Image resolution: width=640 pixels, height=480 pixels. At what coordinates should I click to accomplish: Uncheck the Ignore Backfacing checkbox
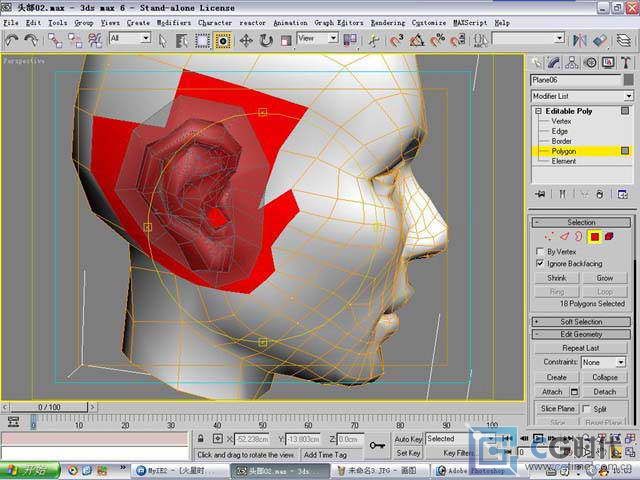[x=540, y=264]
